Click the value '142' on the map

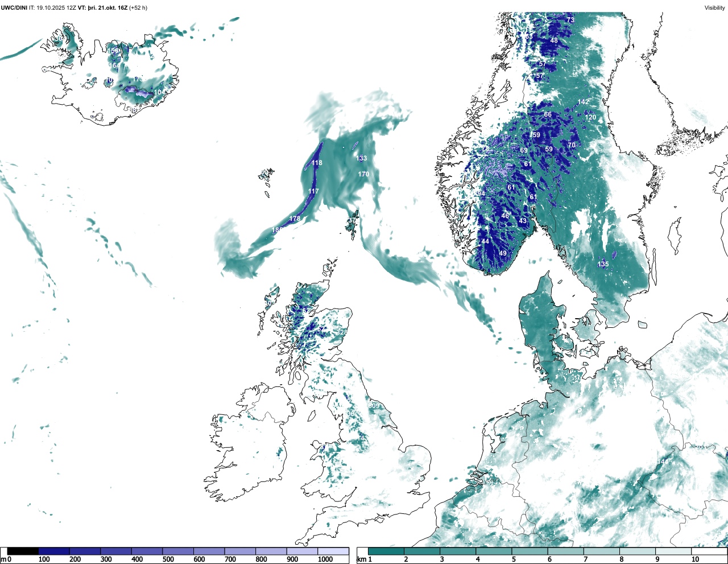[583, 102]
